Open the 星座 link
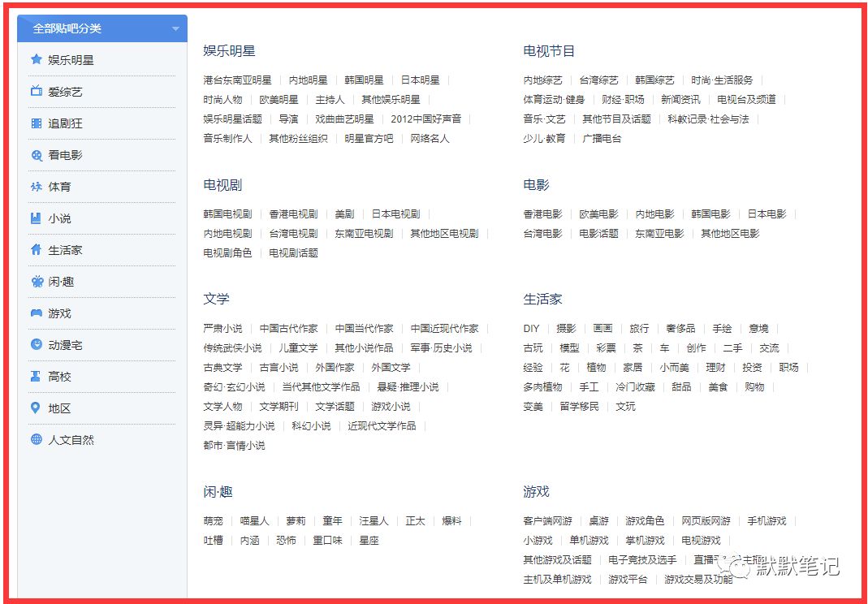 [369, 541]
